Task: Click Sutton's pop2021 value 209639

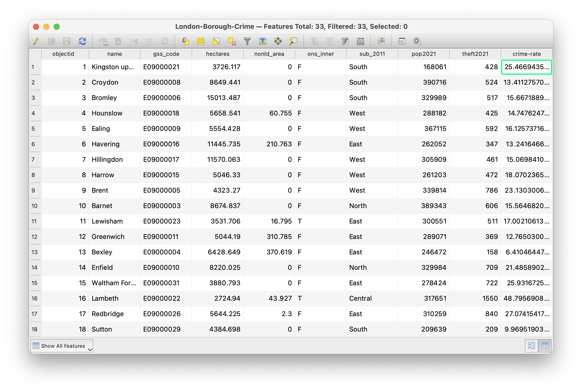Action: 424,329
